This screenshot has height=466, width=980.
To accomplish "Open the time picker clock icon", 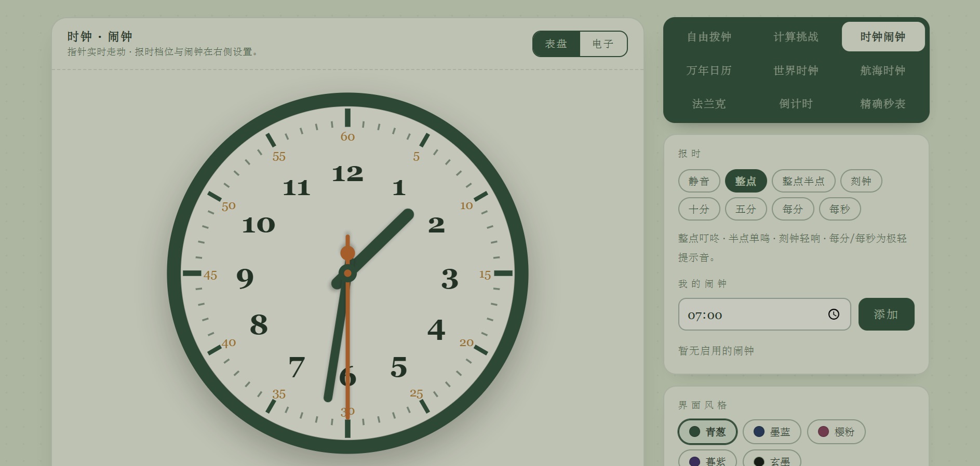I will [x=834, y=314].
